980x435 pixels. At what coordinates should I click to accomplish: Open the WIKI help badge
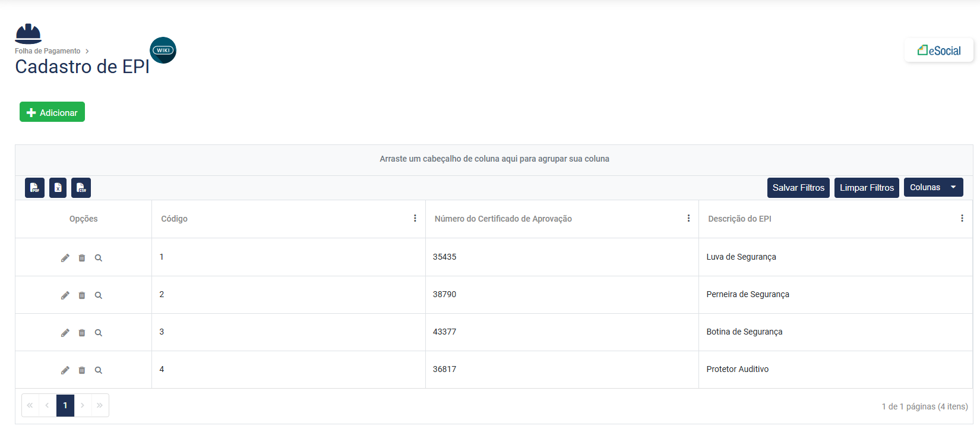(163, 51)
